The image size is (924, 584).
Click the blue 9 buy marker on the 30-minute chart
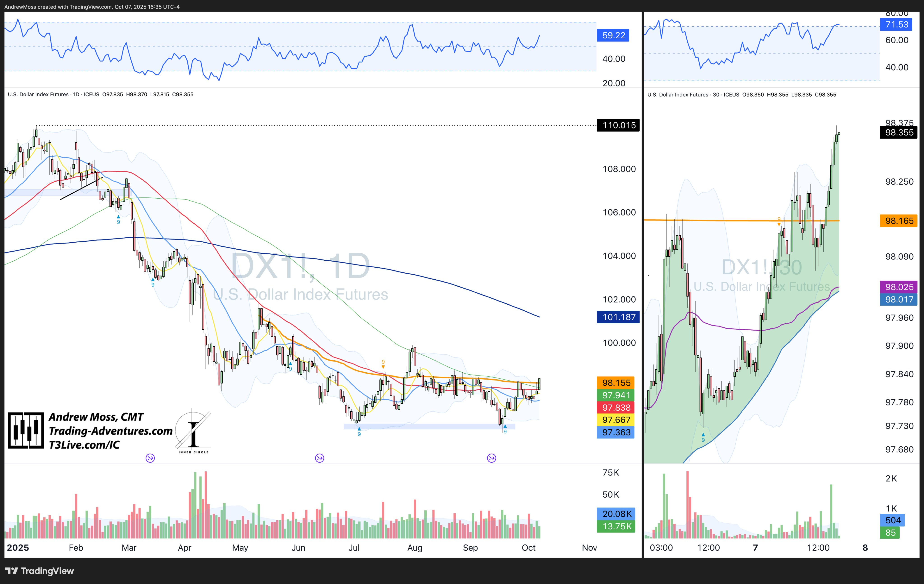(x=703, y=437)
